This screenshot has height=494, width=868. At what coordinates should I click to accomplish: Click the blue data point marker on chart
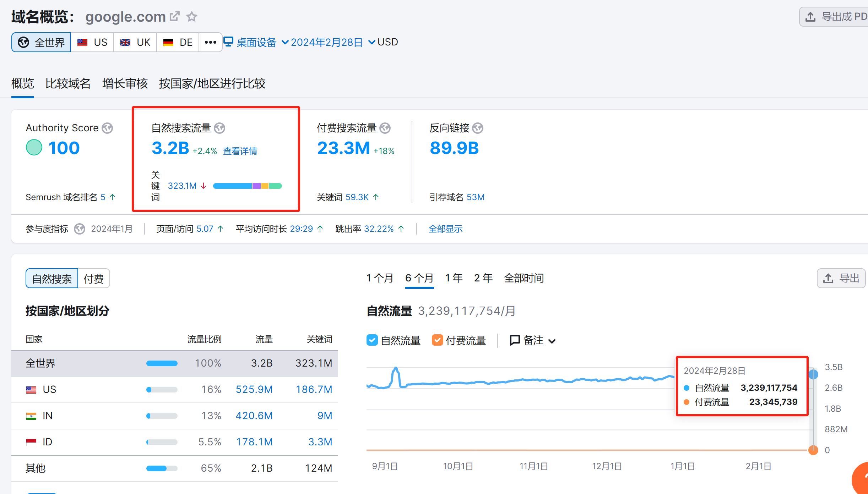(813, 374)
